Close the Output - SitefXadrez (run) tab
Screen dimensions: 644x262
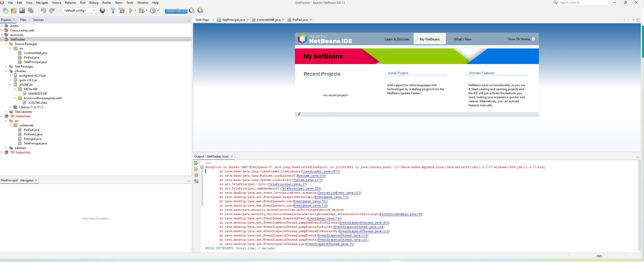pyautogui.click(x=232, y=156)
